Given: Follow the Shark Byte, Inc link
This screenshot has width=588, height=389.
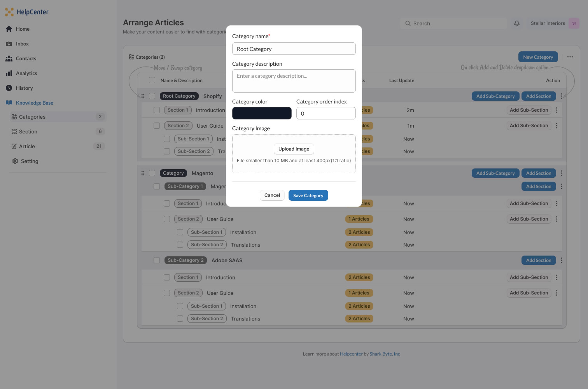Looking at the screenshot, I should click(385, 354).
